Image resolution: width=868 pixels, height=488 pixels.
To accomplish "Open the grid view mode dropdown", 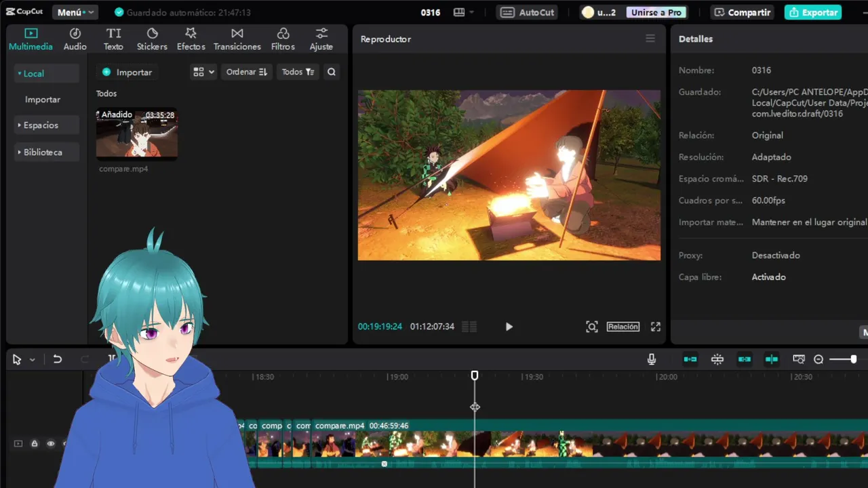I will click(203, 72).
